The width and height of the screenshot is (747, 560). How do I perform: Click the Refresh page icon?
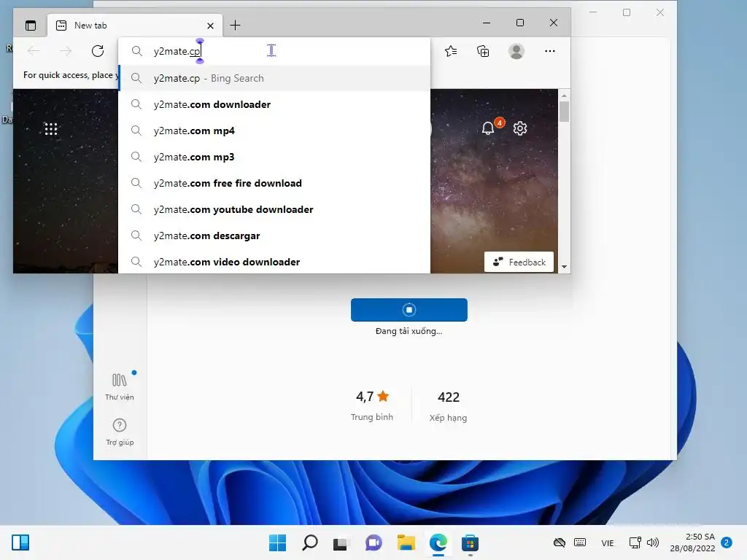(98, 51)
